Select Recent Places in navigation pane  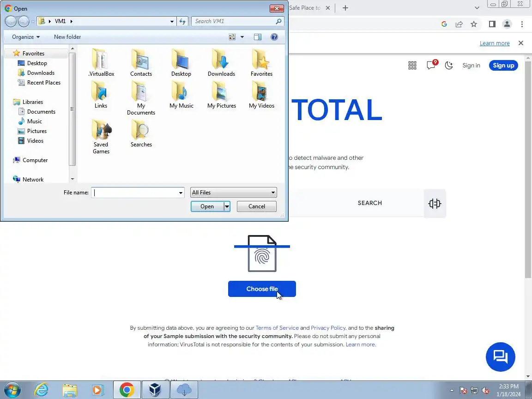[x=39, y=83]
